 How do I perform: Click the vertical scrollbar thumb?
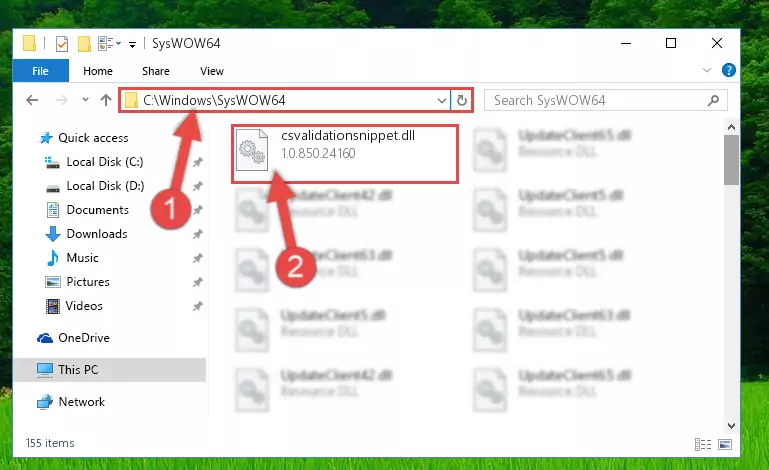point(731,160)
